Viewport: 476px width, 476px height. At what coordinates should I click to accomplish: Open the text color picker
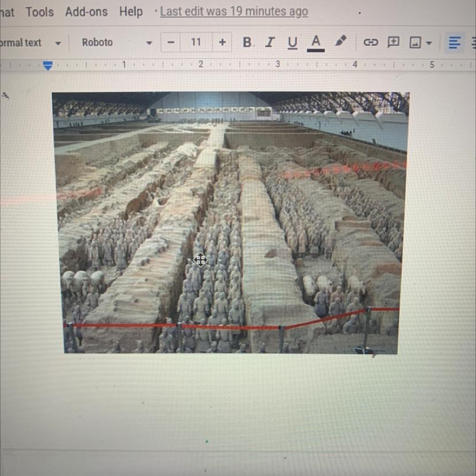(316, 43)
